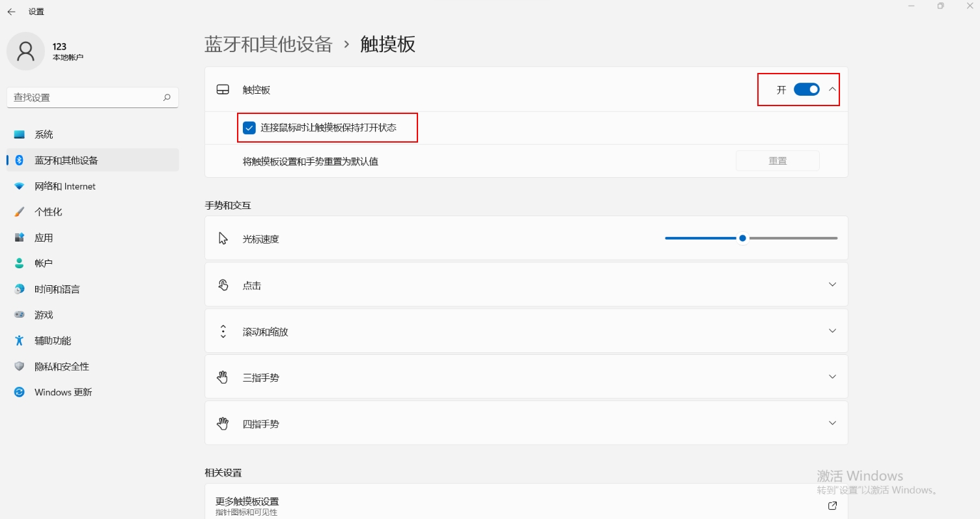
Task: Expand the 滚动和缩放 section
Action: point(832,331)
